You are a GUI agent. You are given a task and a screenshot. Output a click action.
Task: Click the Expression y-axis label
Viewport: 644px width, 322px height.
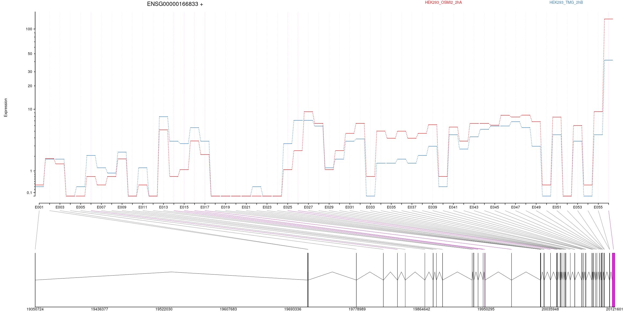point(6,108)
